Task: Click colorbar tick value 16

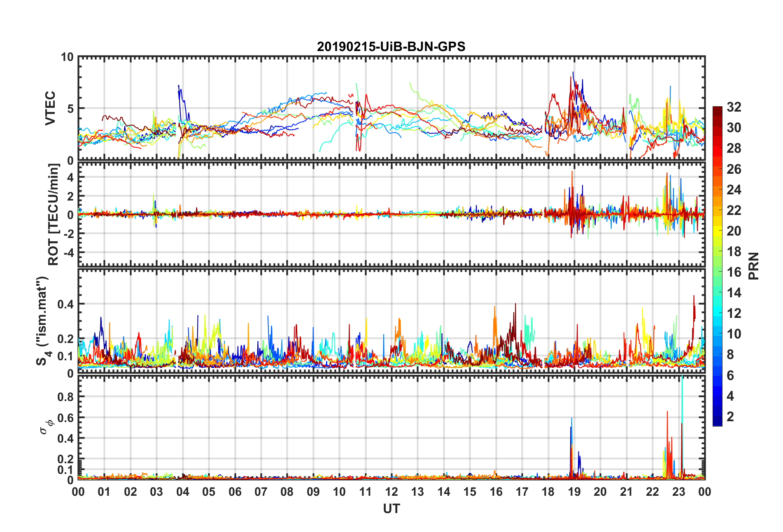Action: 734,272
